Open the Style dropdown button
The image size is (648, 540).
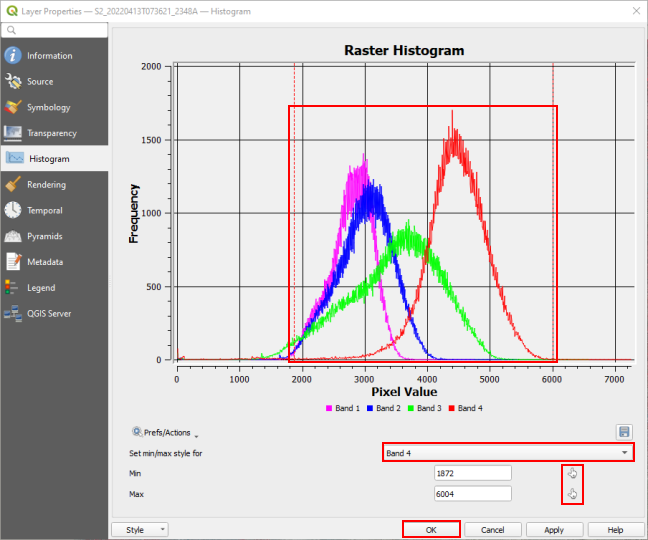(140, 529)
